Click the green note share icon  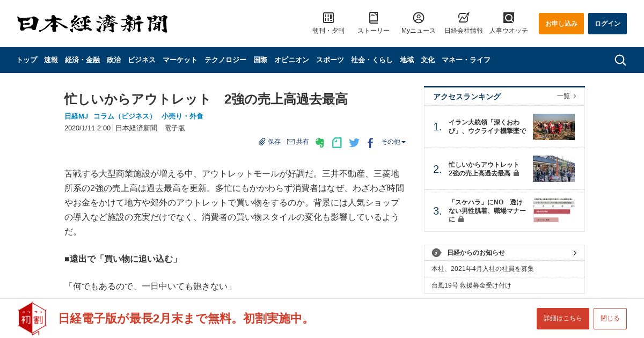tap(336, 143)
